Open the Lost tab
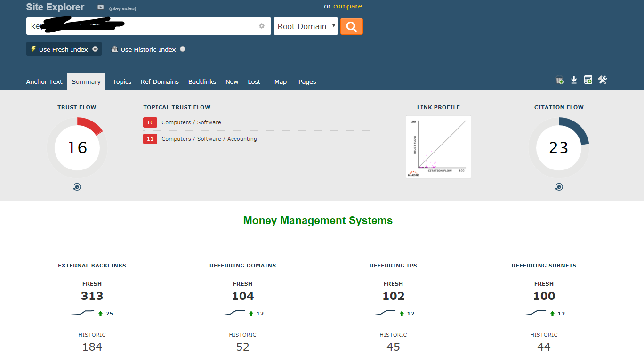 254,81
